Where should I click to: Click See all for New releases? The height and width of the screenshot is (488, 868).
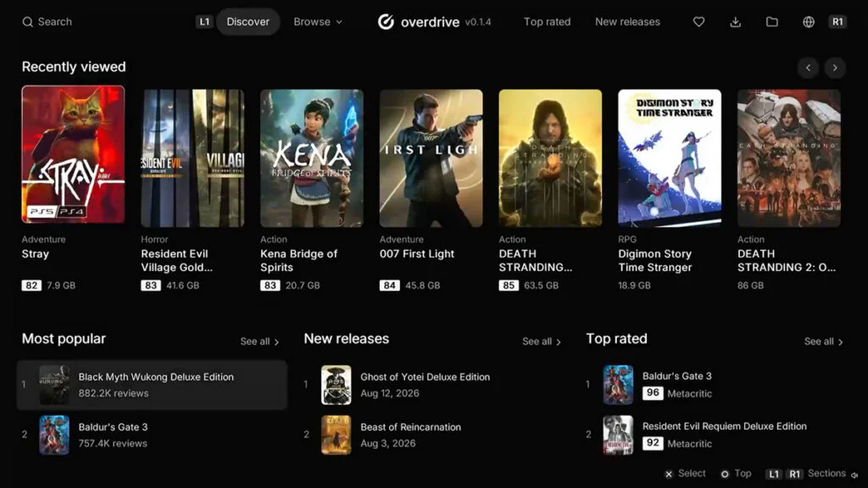[542, 341]
